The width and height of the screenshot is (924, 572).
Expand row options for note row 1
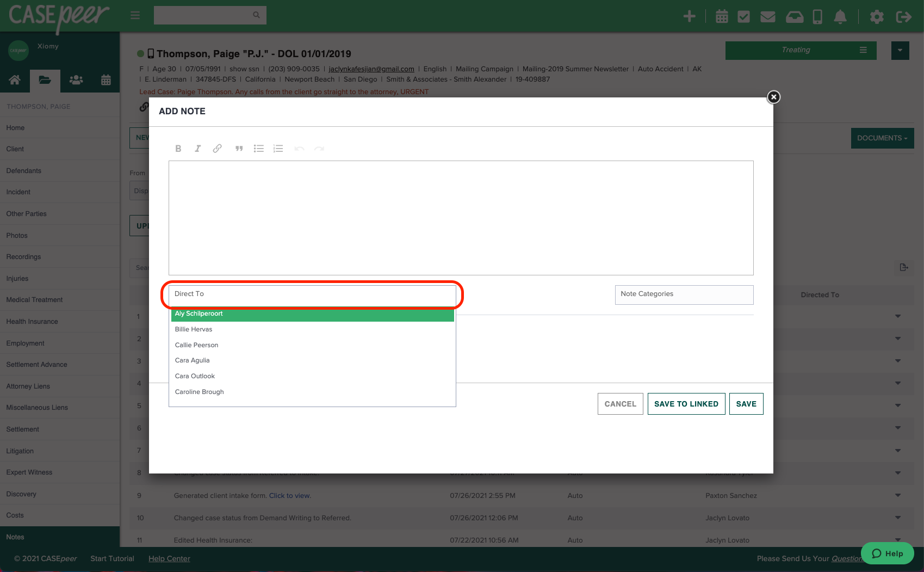(898, 316)
